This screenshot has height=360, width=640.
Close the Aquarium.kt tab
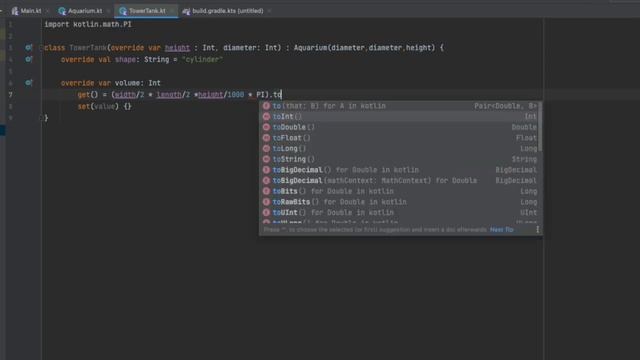coord(109,11)
